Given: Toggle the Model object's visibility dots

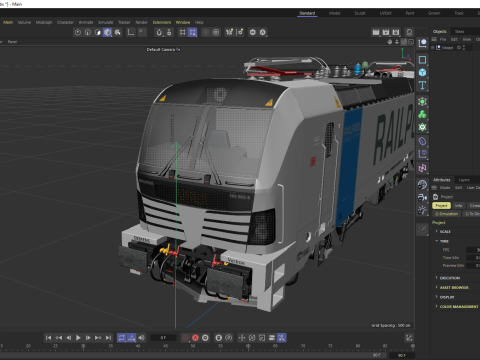Looking at the screenshot, I should click(464, 48).
